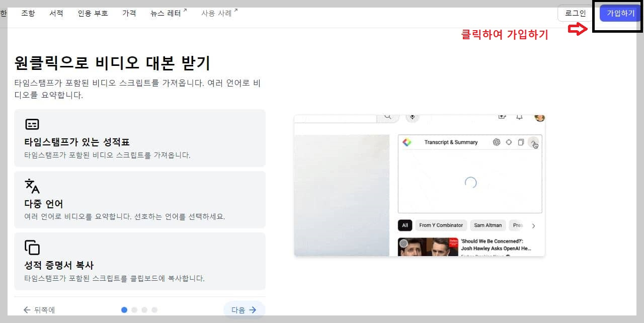The image size is (644, 323).
Task: Click the ChatGPT icon in Transcript & Summary panel
Action: click(x=497, y=142)
